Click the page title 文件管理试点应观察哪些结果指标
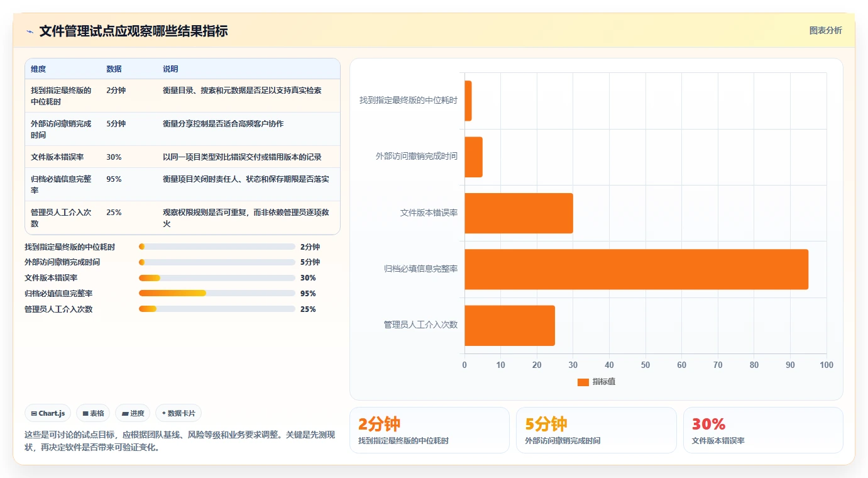Screen dimensions: 868x478 click(x=133, y=31)
